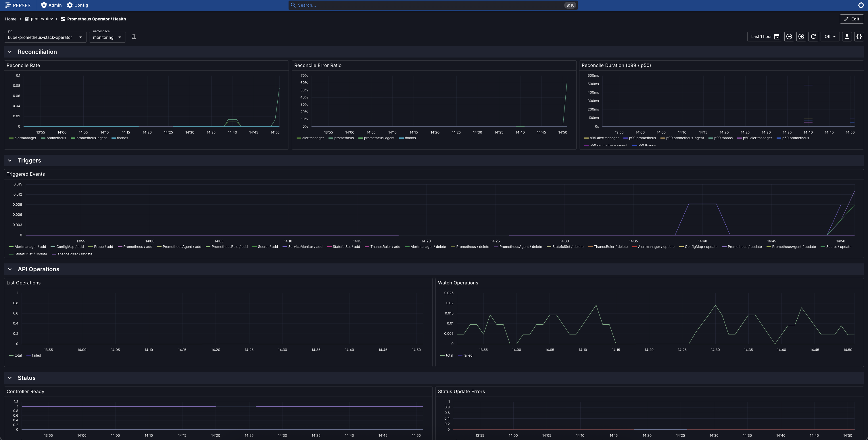
Task: Click Alertmanager / add legend color swatch
Action: click(x=11, y=247)
